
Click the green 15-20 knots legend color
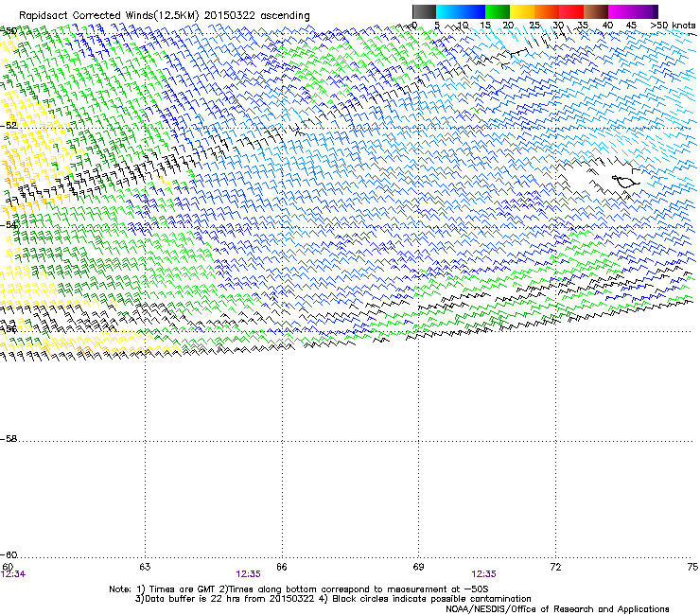(498, 11)
